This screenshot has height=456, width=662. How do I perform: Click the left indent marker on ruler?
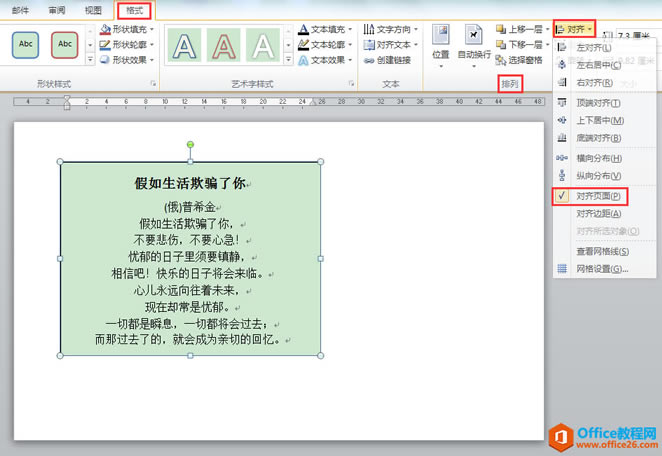tap(67, 103)
